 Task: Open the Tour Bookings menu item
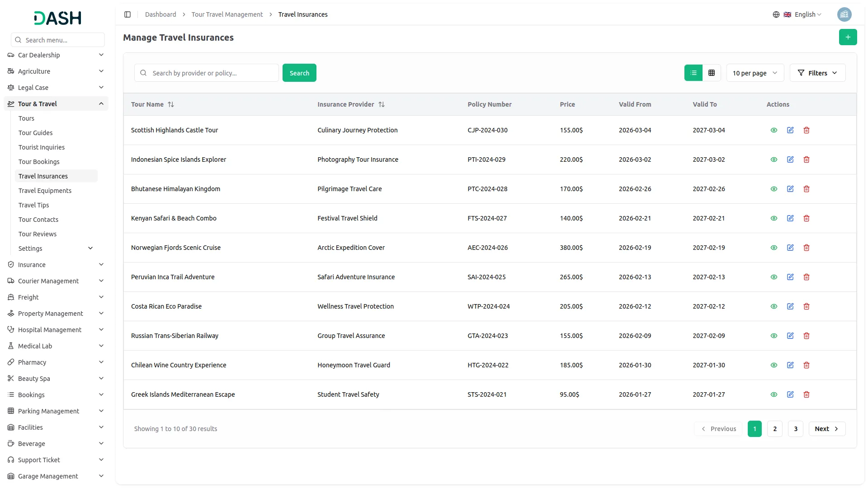[39, 161]
